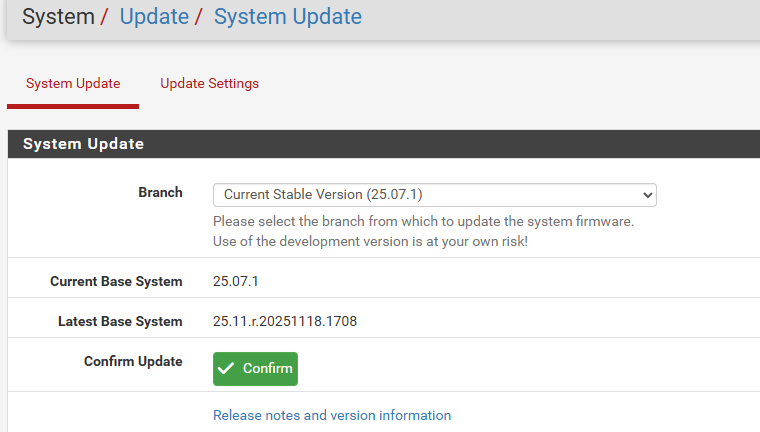
Task: Open Release notes and version information link
Action: [332, 415]
